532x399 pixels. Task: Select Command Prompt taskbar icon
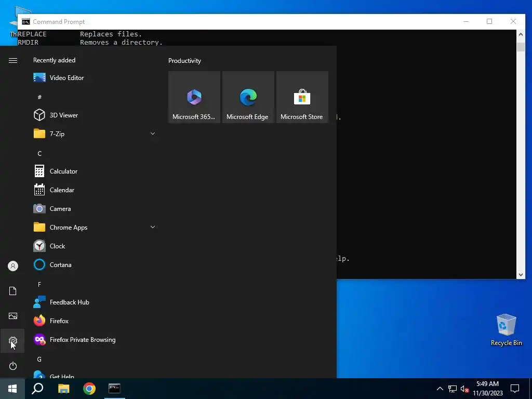115,389
